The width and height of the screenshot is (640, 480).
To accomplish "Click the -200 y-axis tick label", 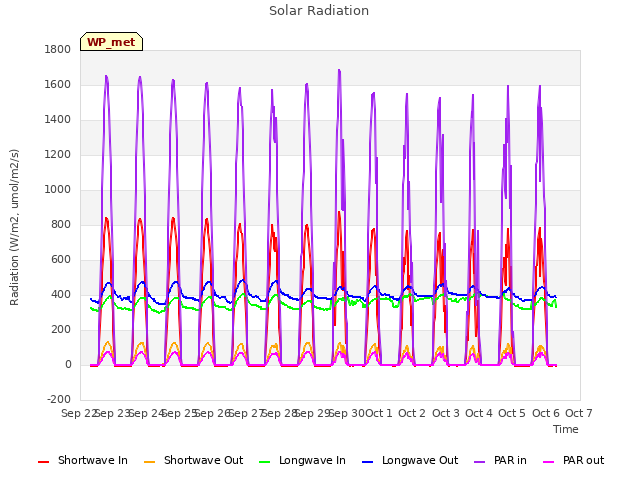I will (59, 400).
